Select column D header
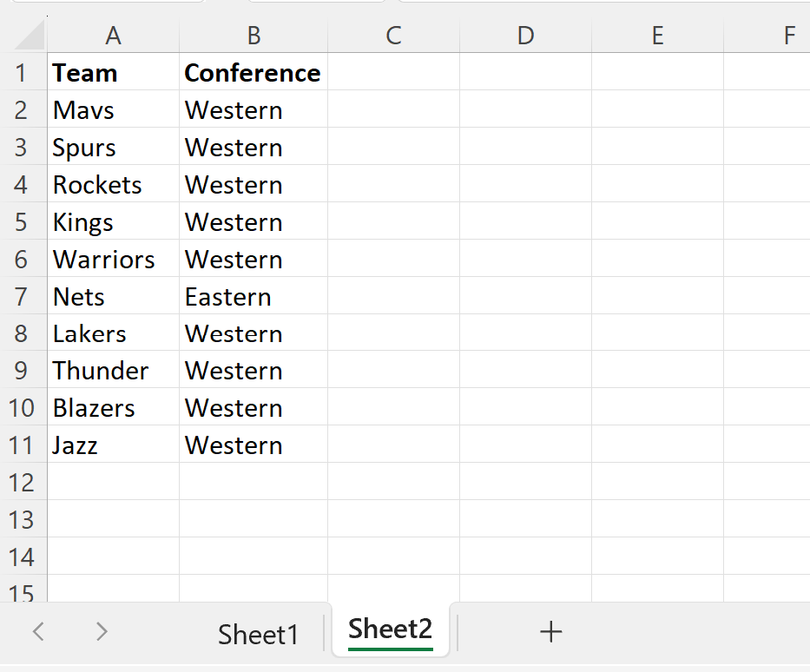Screen dimensions: 810x672 click(525, 36)
